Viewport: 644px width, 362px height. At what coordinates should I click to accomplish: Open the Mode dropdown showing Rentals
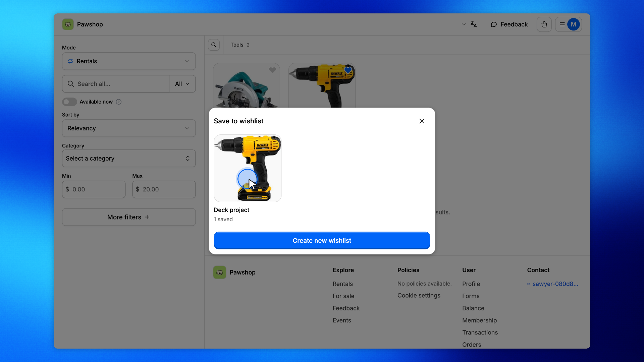click(129, 61)
